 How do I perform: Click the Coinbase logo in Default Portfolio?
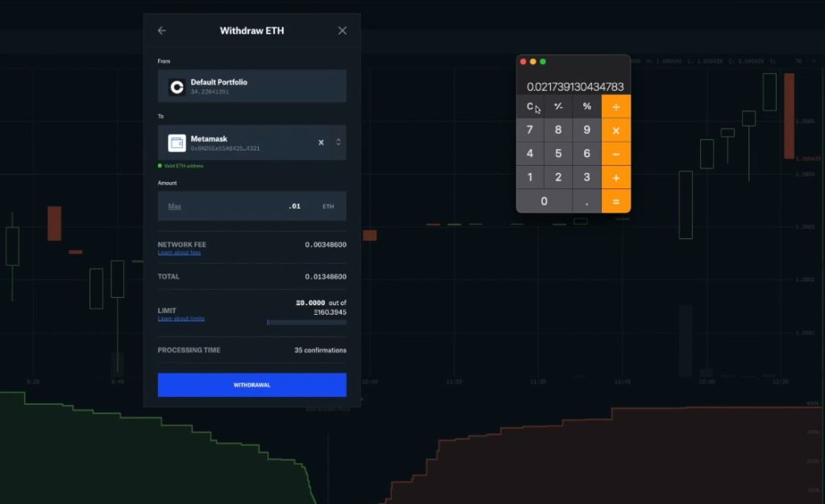tap(176, 87)
